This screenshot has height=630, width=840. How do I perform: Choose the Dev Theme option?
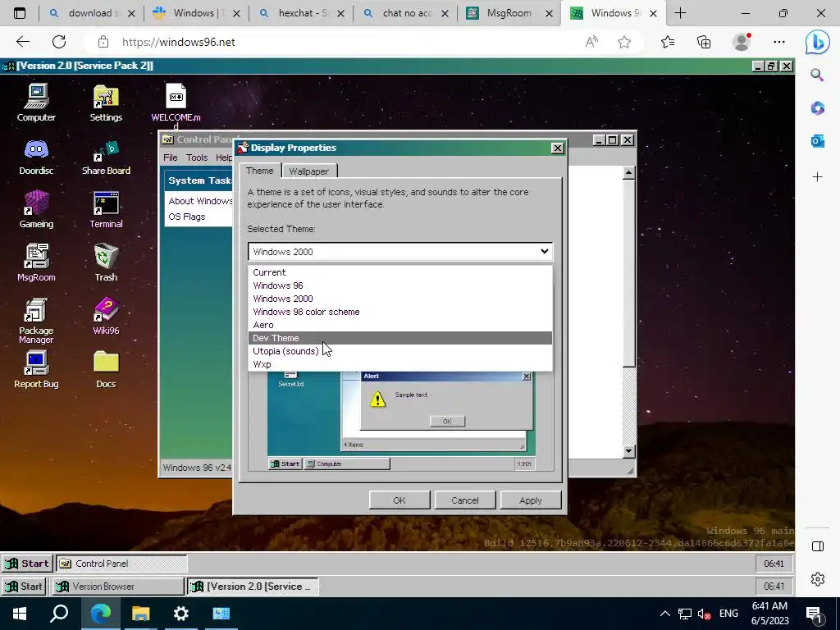point(400,338)
